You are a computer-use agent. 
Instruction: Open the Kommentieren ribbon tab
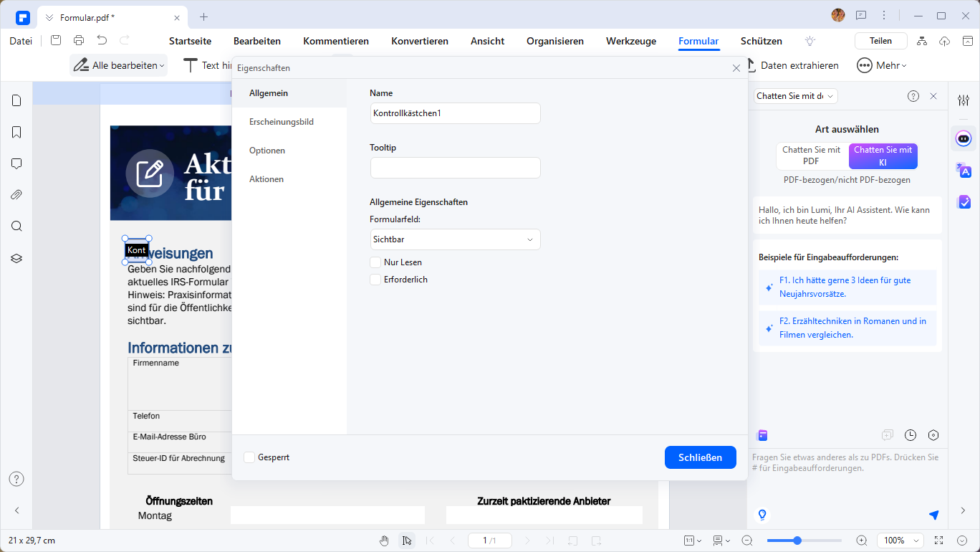pos(336,41)
